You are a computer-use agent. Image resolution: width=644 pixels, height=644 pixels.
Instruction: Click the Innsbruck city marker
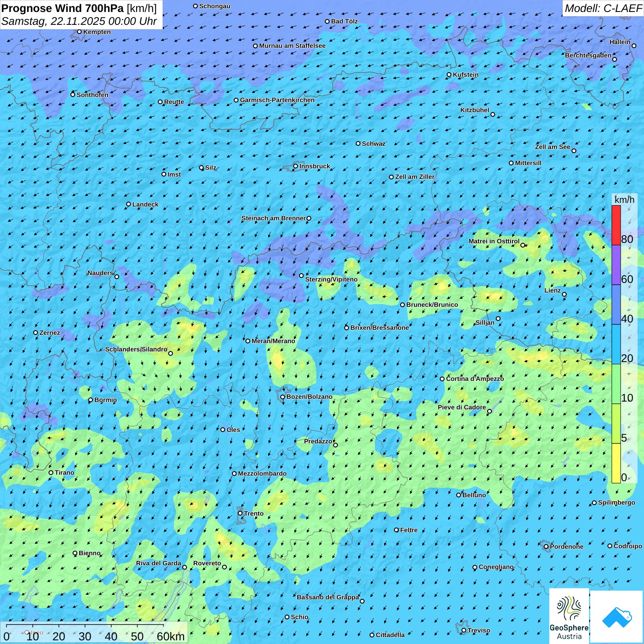(x=295, y=166)
